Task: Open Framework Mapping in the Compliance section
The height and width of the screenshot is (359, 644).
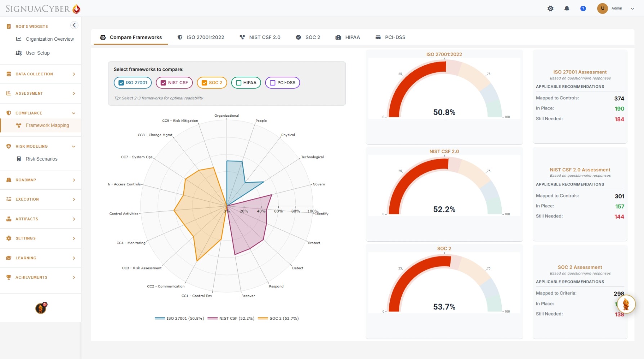Action: pos(47,125)
